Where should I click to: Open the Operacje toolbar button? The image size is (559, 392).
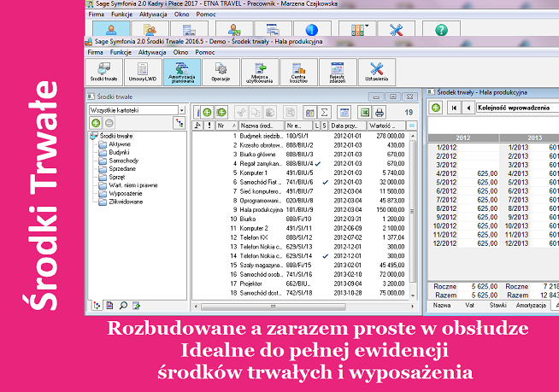click(x=221, y=73)
